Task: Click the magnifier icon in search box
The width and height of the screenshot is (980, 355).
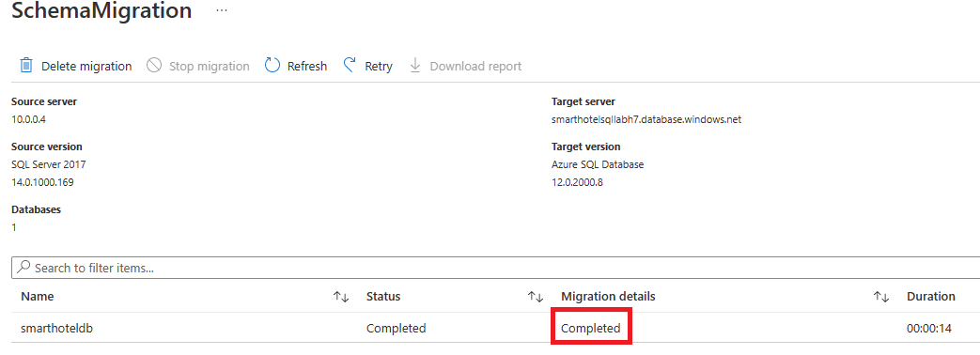Action: point(23,267)
